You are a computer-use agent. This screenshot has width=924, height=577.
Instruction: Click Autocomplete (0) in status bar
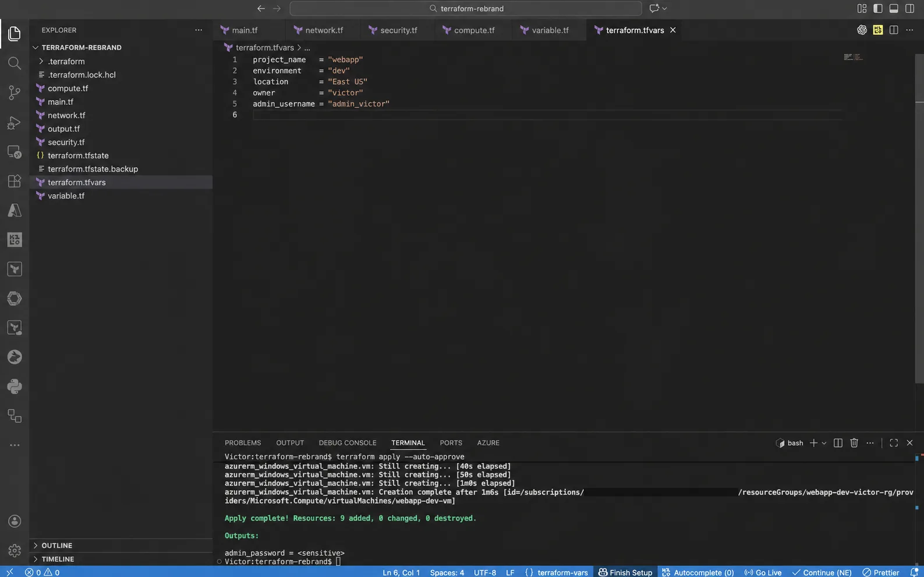(x=698, y=572)
